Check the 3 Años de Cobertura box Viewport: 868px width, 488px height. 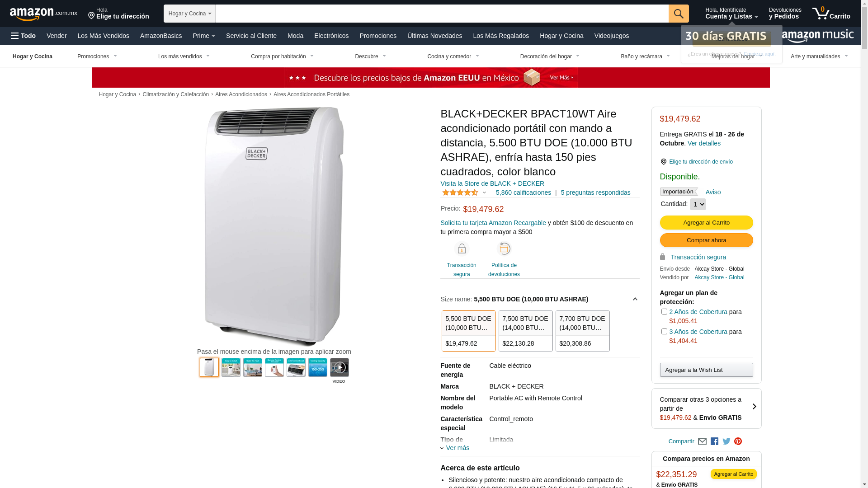click(x=664, y=331)
